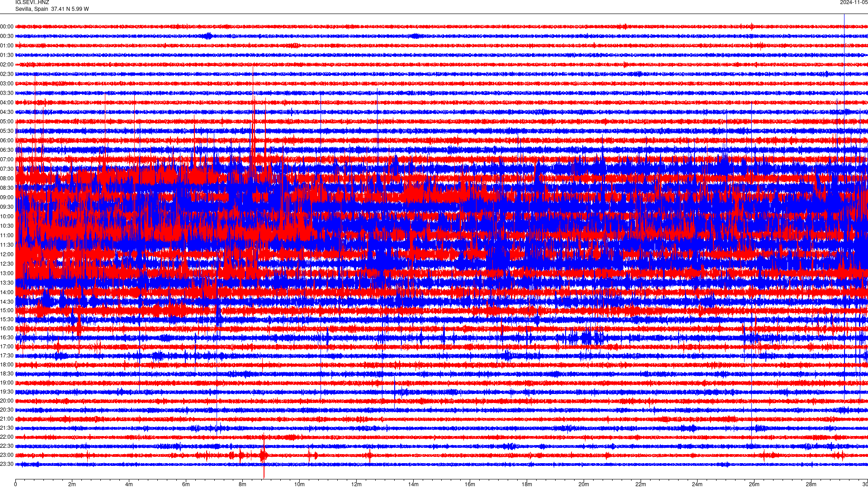
Task: Select the 15:00 row label
Action: (7, 310)
